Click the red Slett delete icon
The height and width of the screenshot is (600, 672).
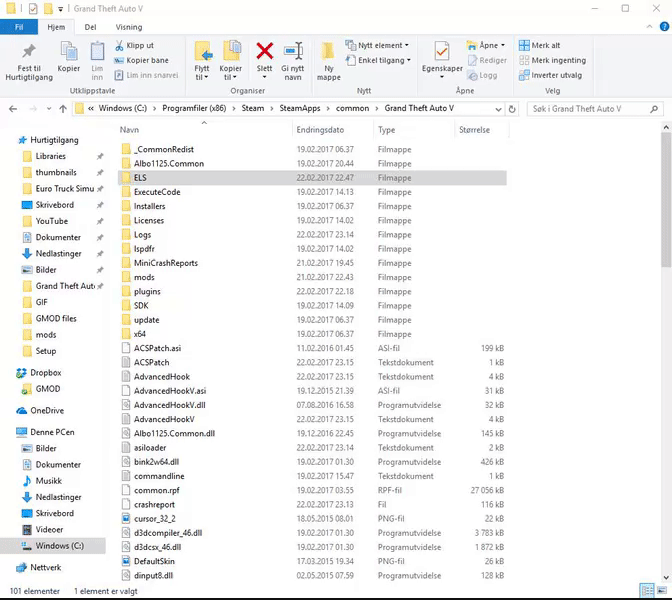coord(264,51)
